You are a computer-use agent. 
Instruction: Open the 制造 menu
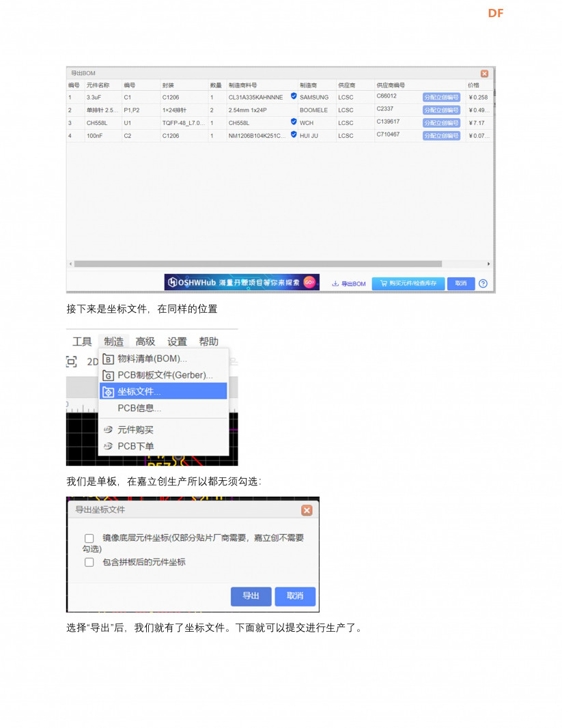pyautogui.click(x=114, y=341)
